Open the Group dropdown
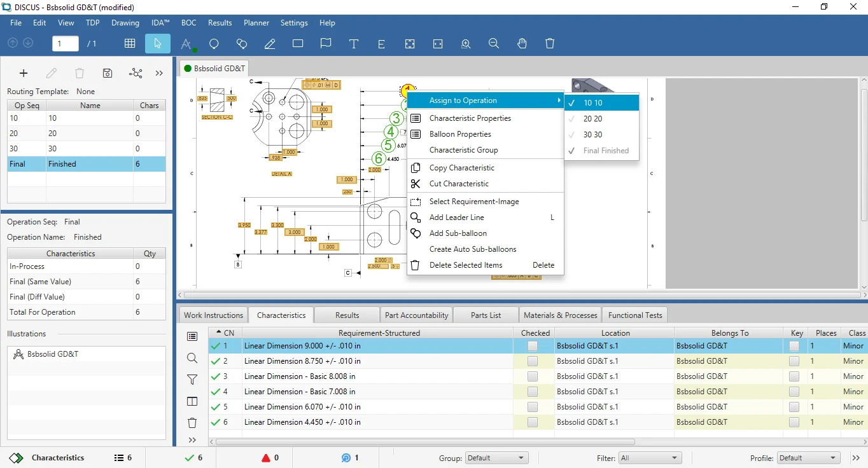This screenshot has height=468, width=868. click(496, 458)
